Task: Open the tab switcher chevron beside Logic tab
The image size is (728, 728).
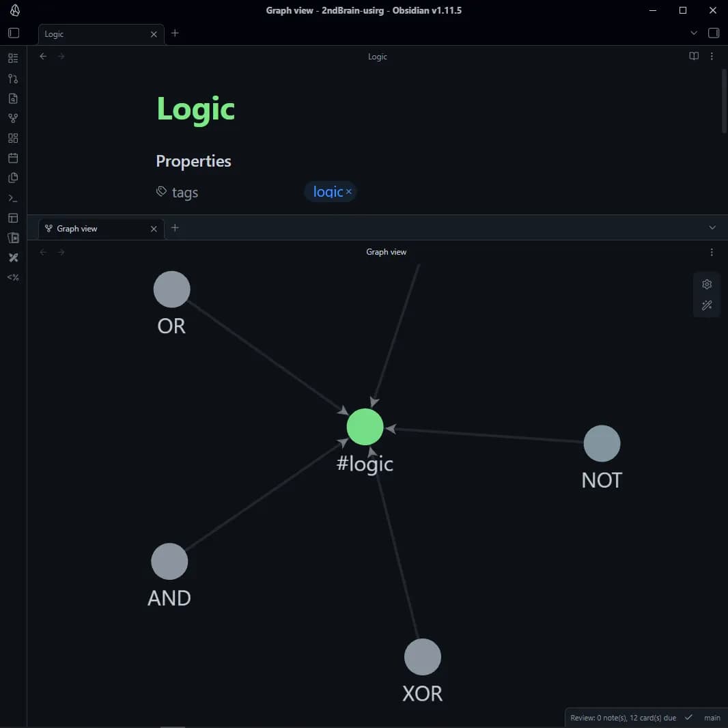Action: (694, 33)
